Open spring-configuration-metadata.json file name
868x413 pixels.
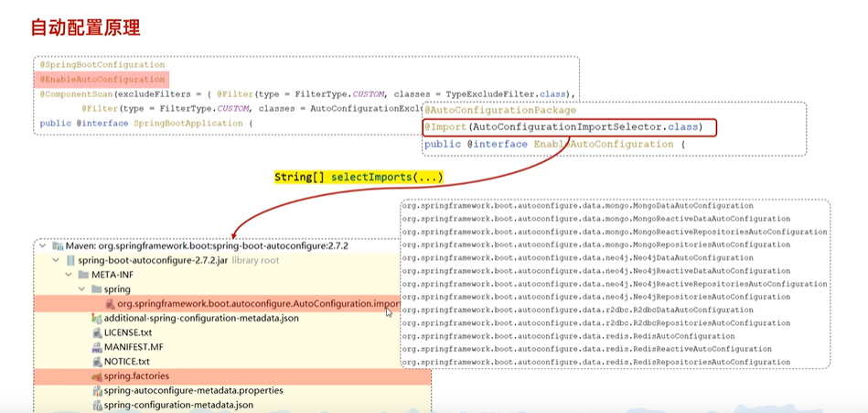tap(179, 405)
